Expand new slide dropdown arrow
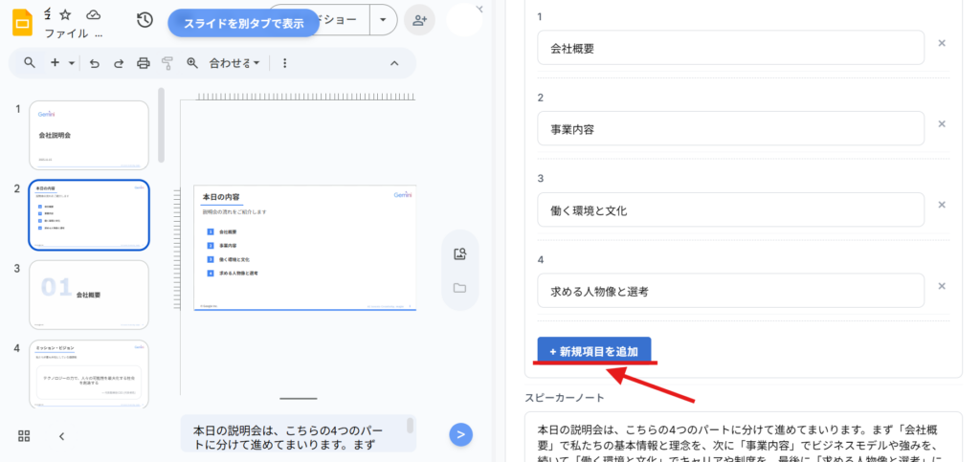980x462 pixels. [x=72, y=63]
